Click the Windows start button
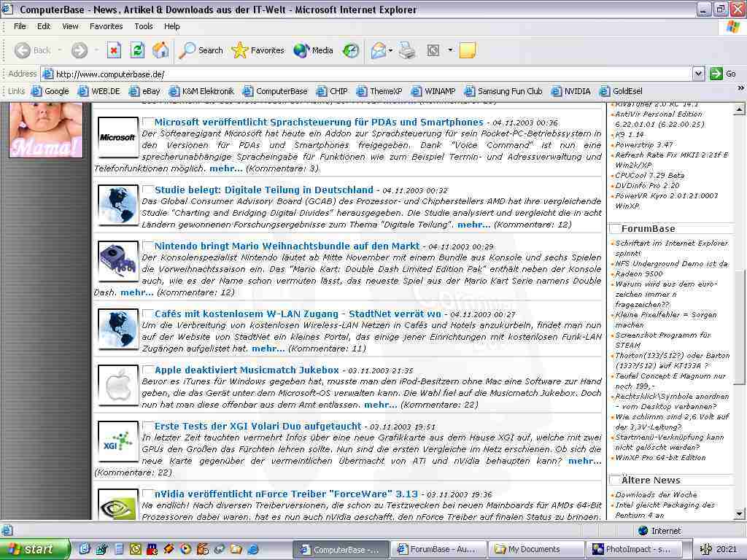 [34, 550]
